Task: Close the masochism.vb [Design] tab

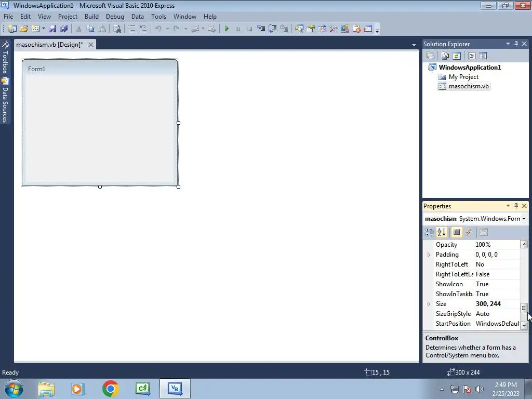Action: [x=91, y=45]
